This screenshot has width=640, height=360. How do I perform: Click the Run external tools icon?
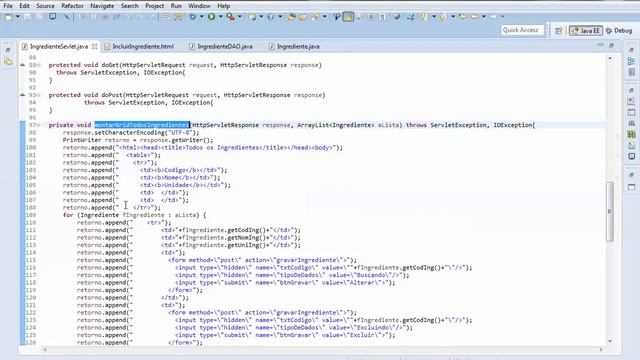[231, 17]
